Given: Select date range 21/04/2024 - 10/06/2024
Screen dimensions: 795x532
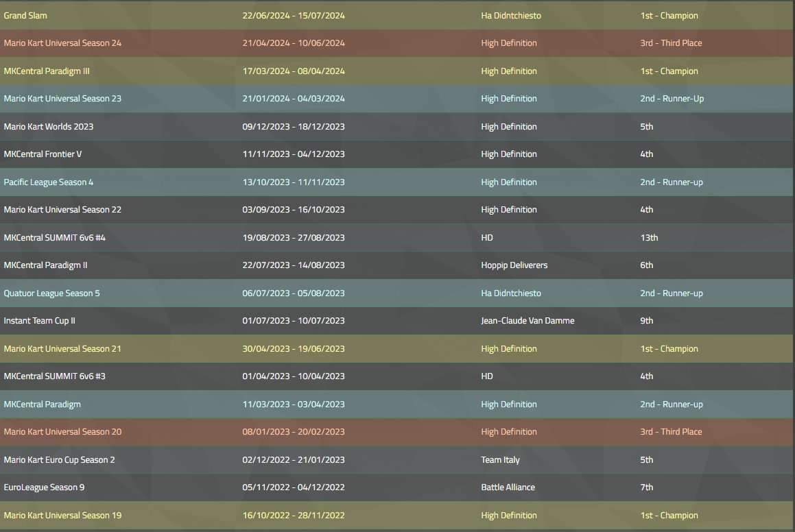Looking at the screenshot, I should pyautogui.click(x=294, y=43).
